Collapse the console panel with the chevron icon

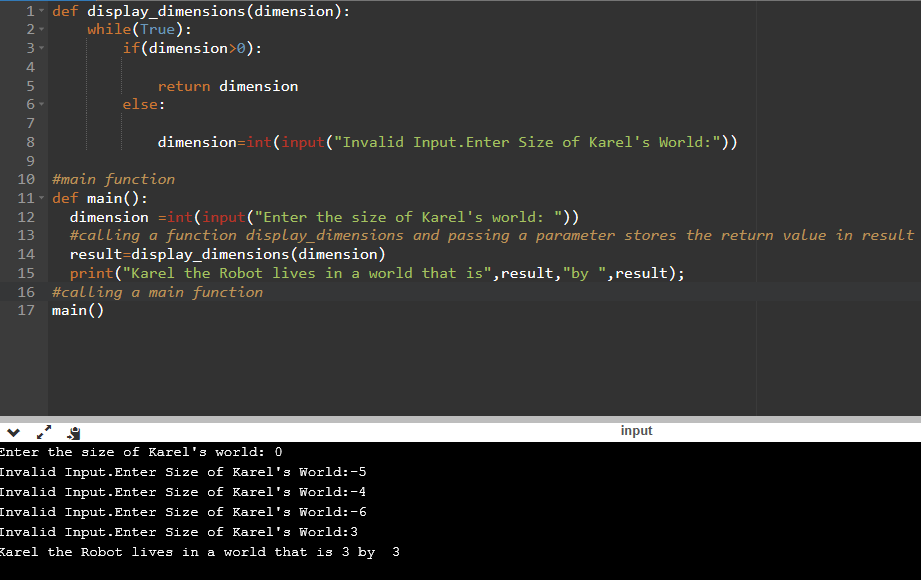click(x=14, y=433)
